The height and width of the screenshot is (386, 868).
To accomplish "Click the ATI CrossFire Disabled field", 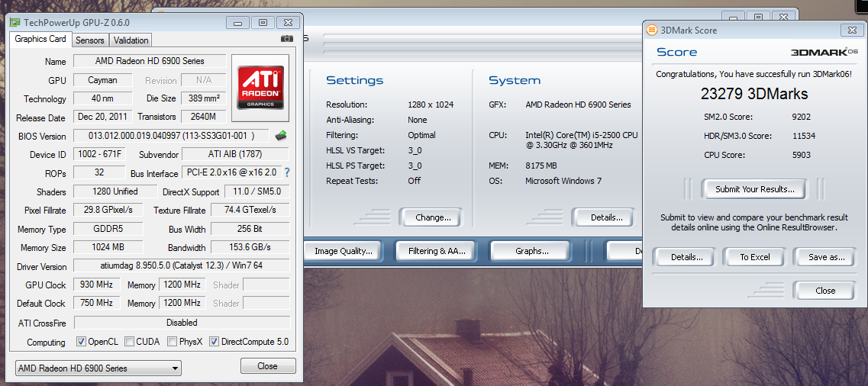I will coord(182,323).
